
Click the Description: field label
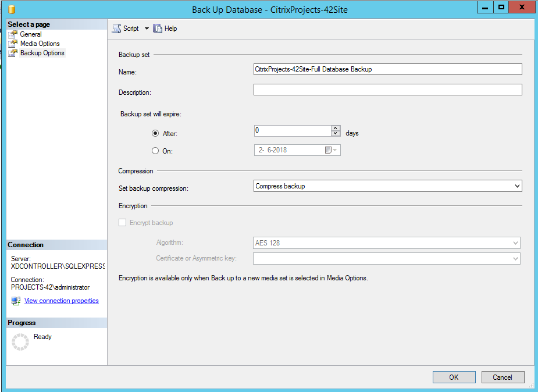(x=135, y=92)
